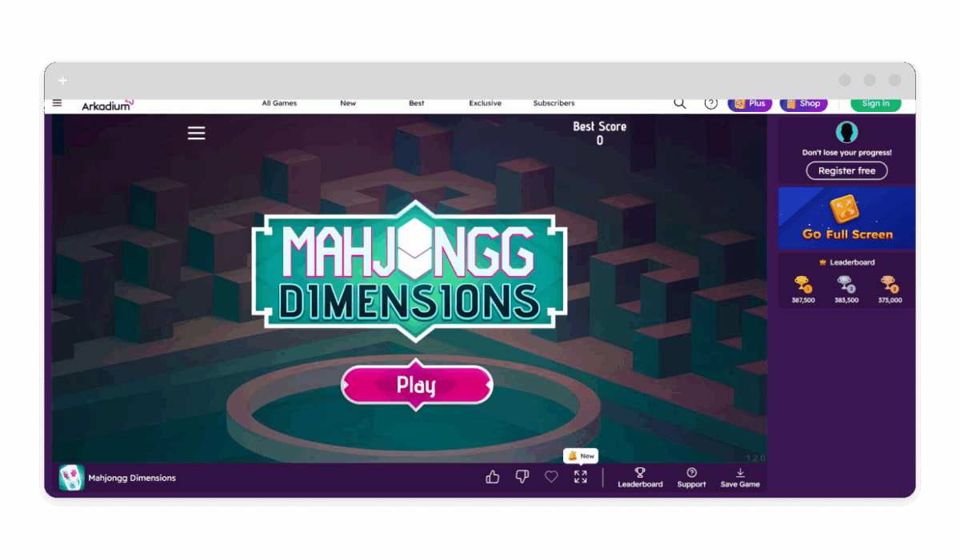
Task: Click the green Sign in button
Action: click(875, 103)
